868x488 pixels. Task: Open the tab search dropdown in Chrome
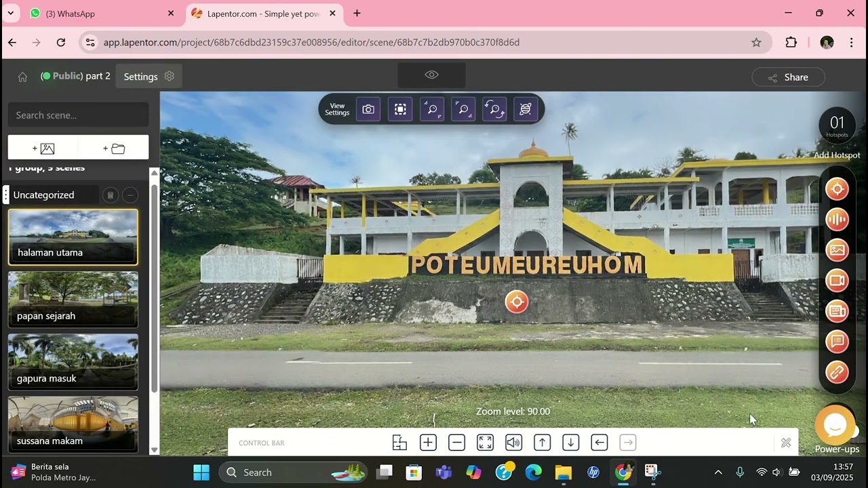point(10,14)
